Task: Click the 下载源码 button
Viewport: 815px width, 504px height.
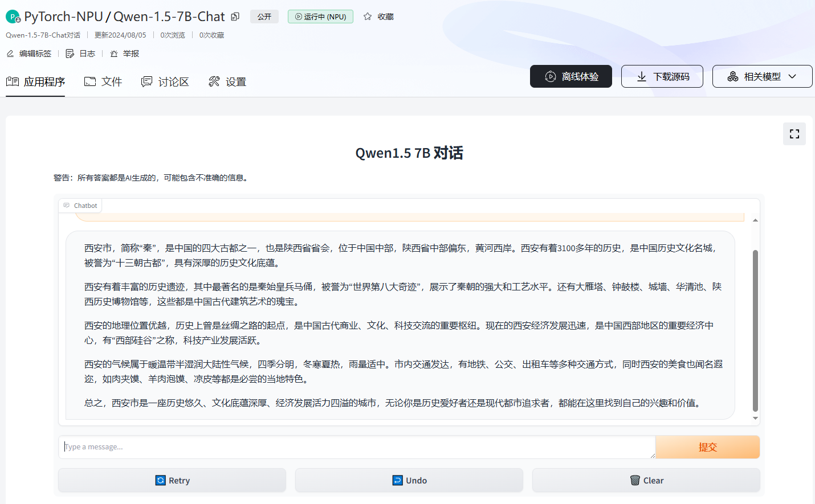Action: click(662, 76)
